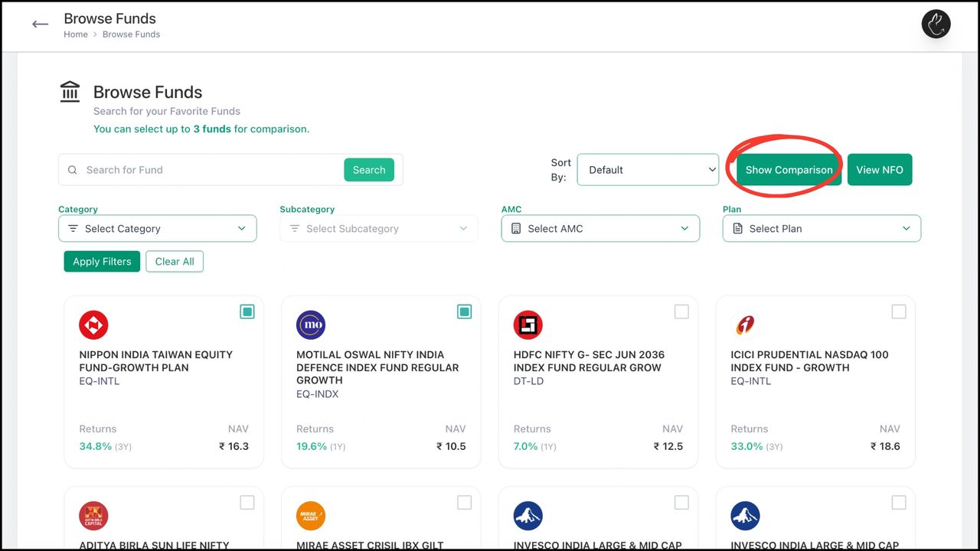Click the Mirae Asset fund logo
The width and height of the screenshot is (980, 551).
311,516
